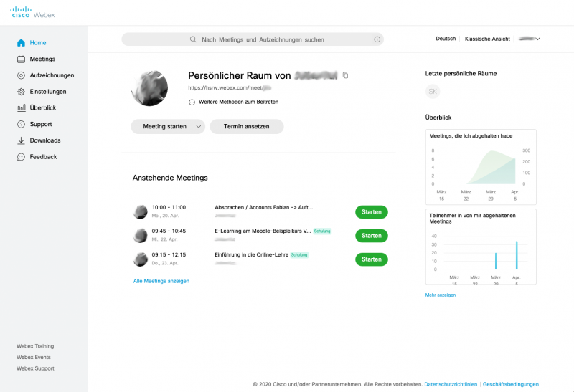Image resolution: width=574 pixels, height=392 pixels.
Task: Click the Überblick chart icon
Action: 21,108
